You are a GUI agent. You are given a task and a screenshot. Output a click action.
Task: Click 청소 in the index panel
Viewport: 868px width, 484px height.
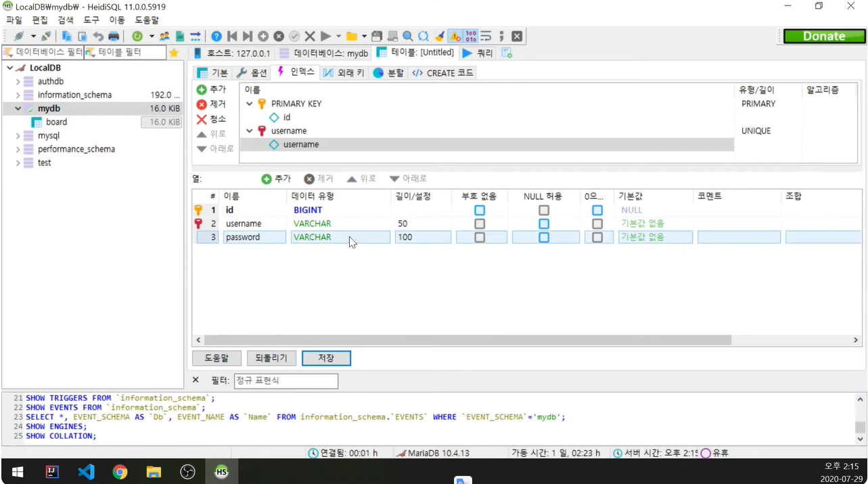click(x=212, y=119)
